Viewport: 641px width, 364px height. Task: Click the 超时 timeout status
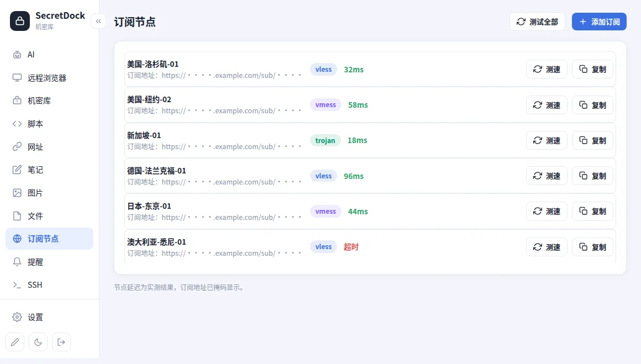click(x=351, y=247)
